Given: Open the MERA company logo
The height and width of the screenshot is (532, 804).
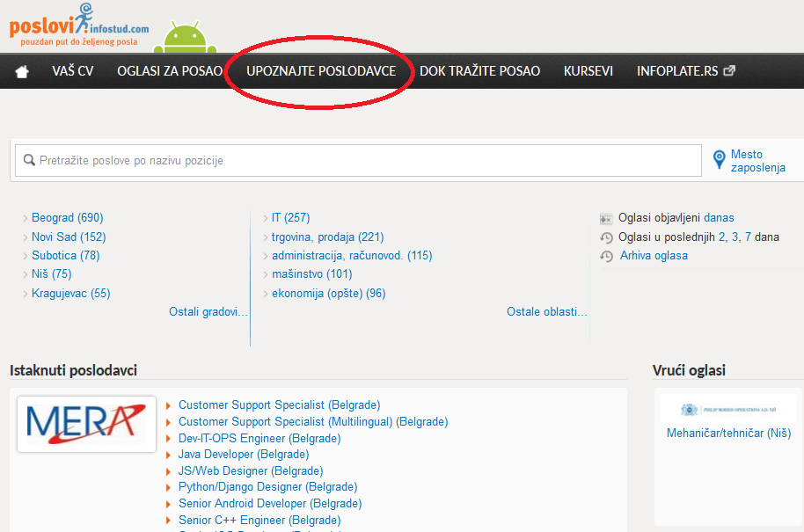Looking at the screenshot, I should click(x=86, y=424).
